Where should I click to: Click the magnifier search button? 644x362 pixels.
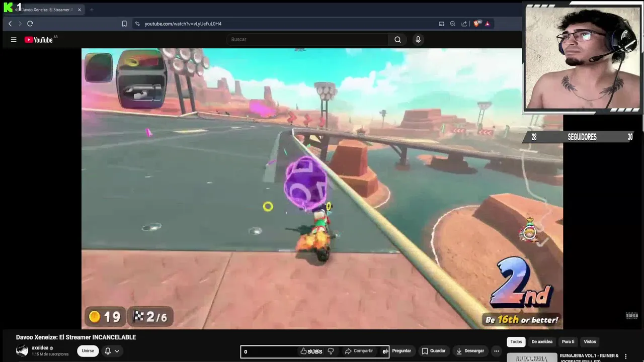coord(397,40)
